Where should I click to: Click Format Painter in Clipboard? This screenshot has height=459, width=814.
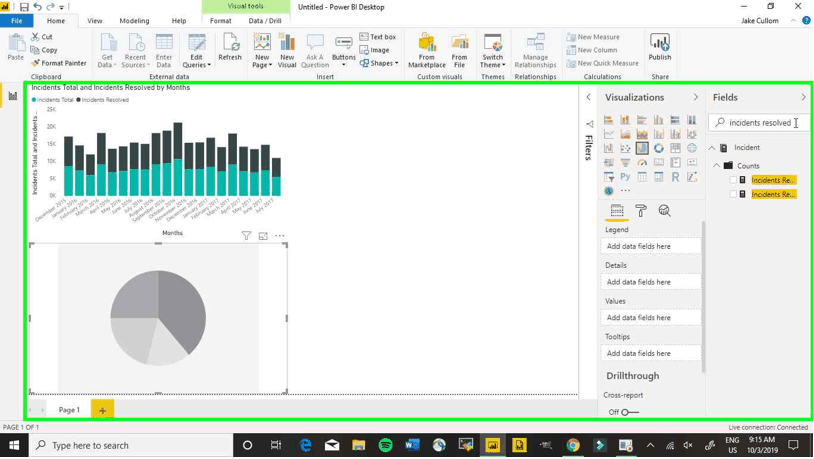(59, 63)
